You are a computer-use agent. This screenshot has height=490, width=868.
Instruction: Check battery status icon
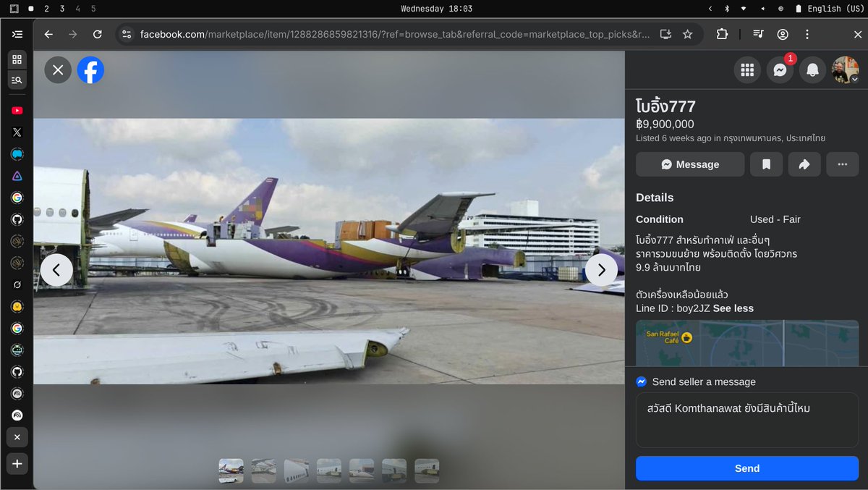pyautogui.click(x=799, y=9)
